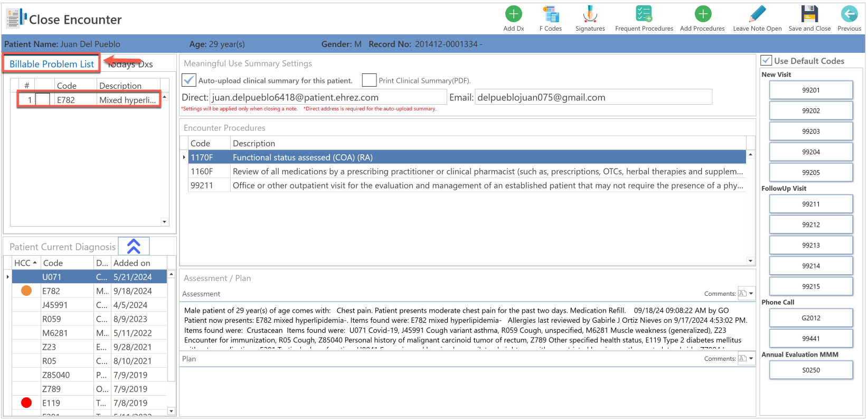
Task: Select diagnosis row M6281
Action: point(89,333)
